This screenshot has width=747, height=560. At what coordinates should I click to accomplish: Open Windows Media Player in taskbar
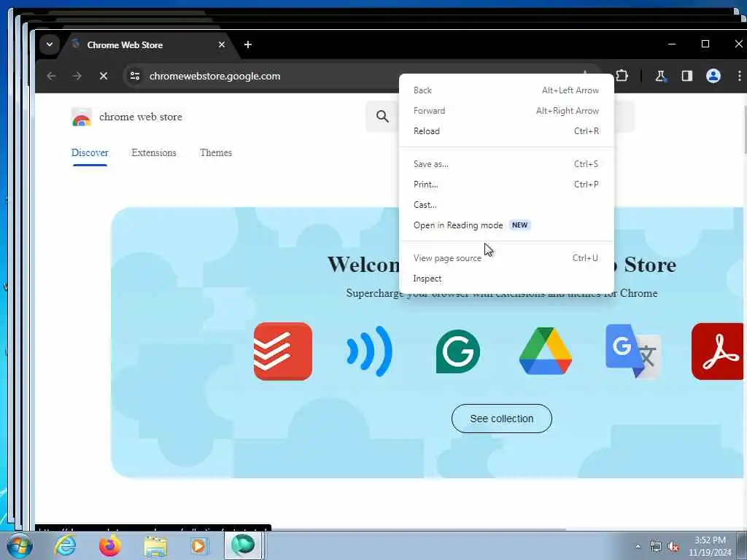point(198,545)
